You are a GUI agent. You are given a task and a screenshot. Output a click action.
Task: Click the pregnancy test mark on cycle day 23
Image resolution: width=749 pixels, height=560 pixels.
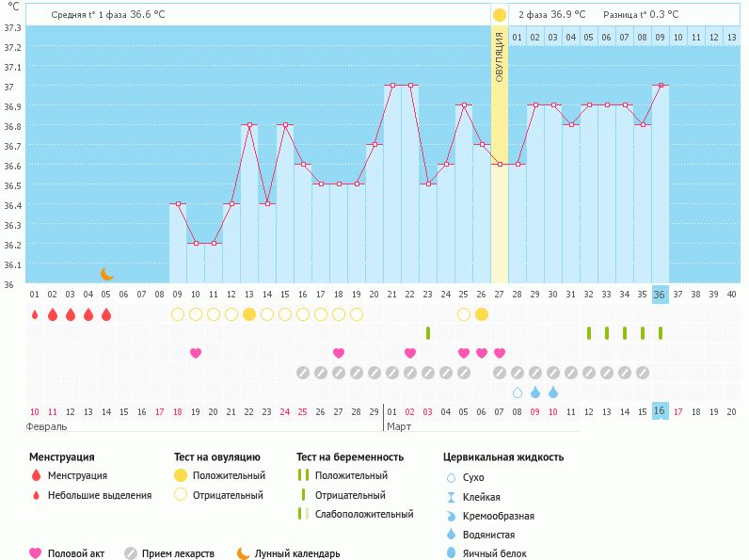pos(428,333)
